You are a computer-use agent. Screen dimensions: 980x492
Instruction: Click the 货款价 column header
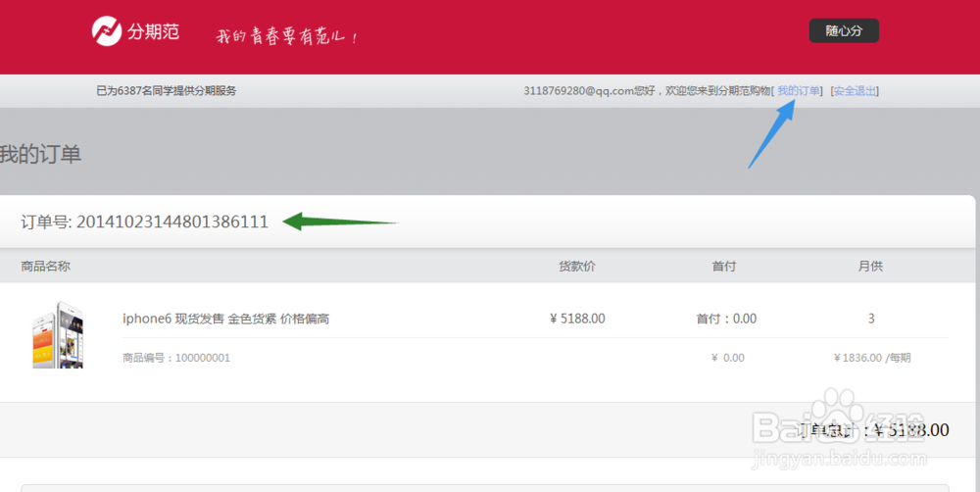[577, 267]
